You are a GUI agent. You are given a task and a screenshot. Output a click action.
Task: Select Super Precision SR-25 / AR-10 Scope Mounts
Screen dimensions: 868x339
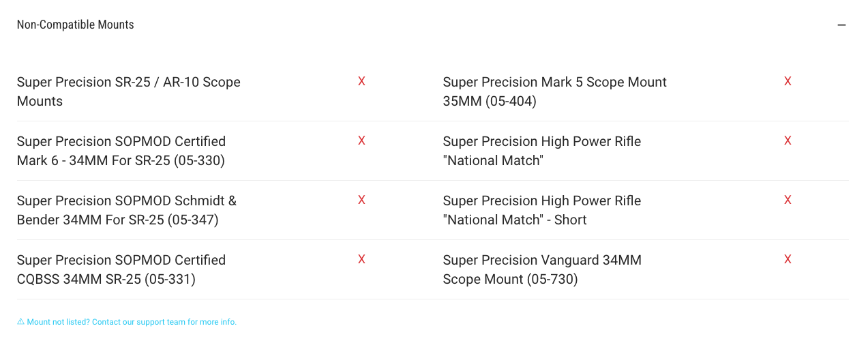click(129, 91)
